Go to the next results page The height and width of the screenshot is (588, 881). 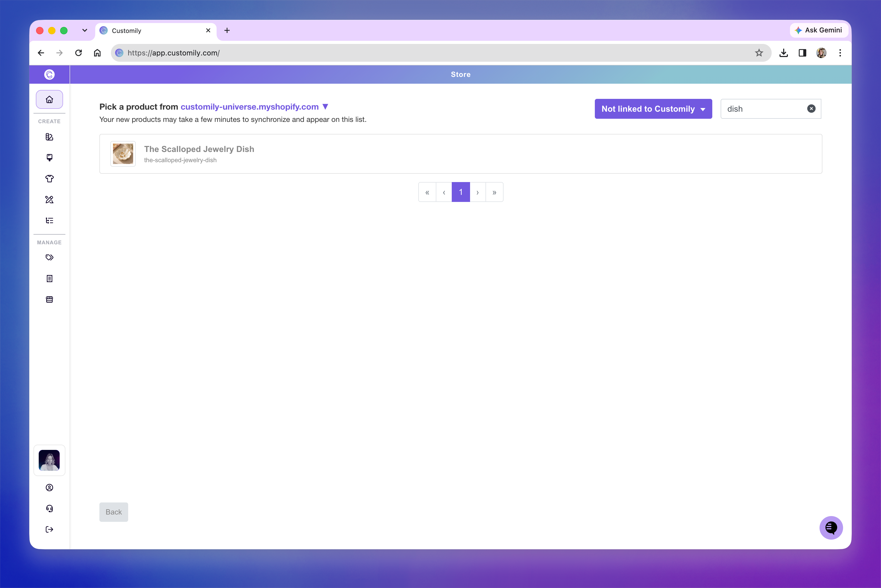coord(477,192)
